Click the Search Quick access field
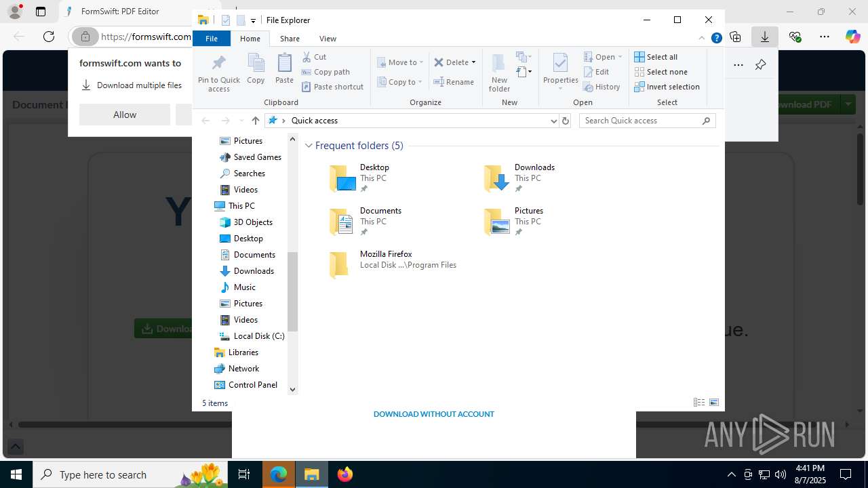 point(642,121)
